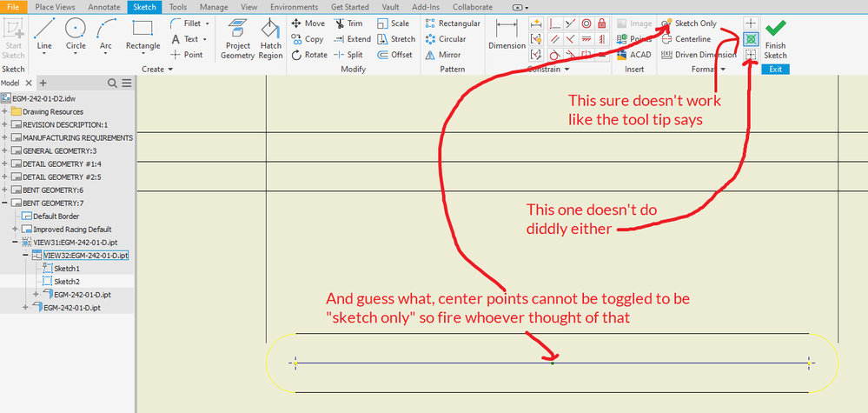Search the Model browser
This screenshot has width=868, height=413.
(x=112, y=83)
